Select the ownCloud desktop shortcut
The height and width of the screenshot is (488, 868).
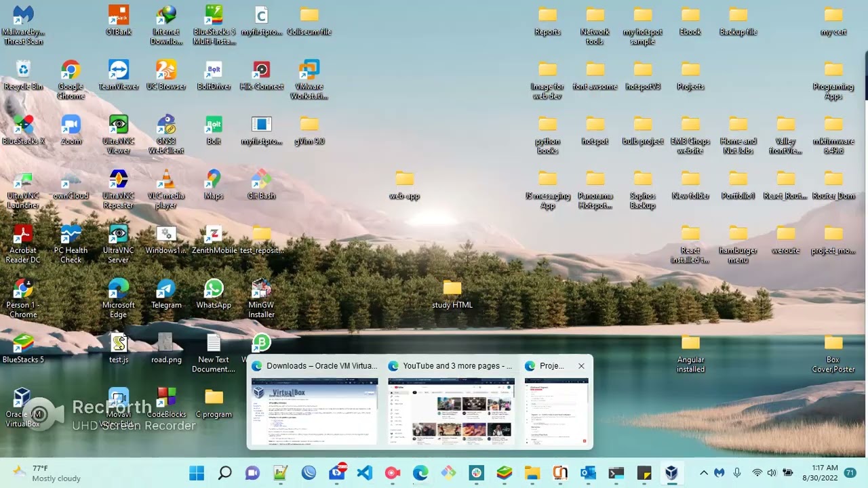pyautogui.click(x=71, y=185)
